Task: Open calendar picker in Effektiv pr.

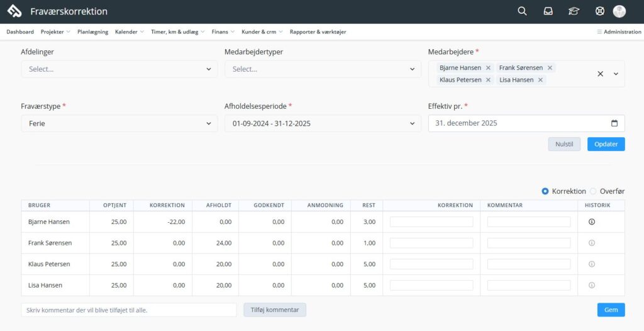Action: (x=614, y=123)
